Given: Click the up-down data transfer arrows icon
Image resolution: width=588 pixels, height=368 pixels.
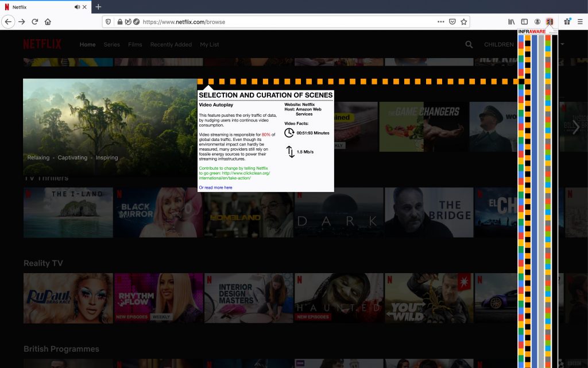Looking at the screenshot, I should click(290, 151).
